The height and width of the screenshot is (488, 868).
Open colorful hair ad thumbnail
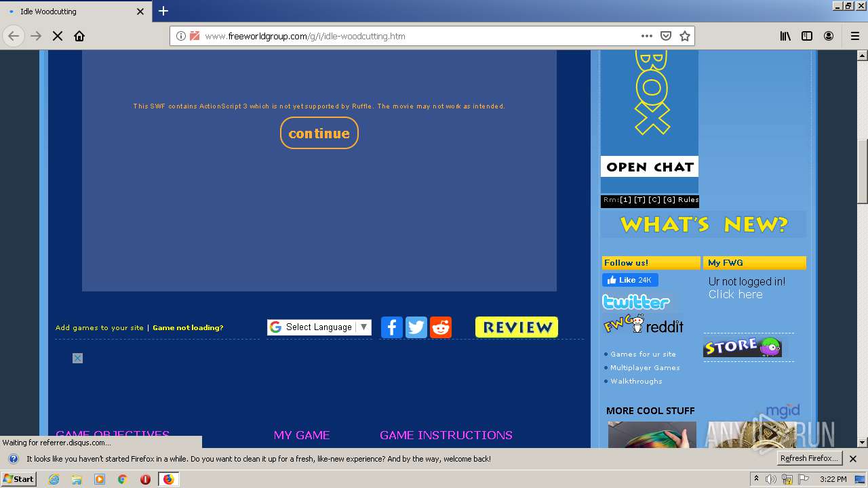tap(652, 434)
